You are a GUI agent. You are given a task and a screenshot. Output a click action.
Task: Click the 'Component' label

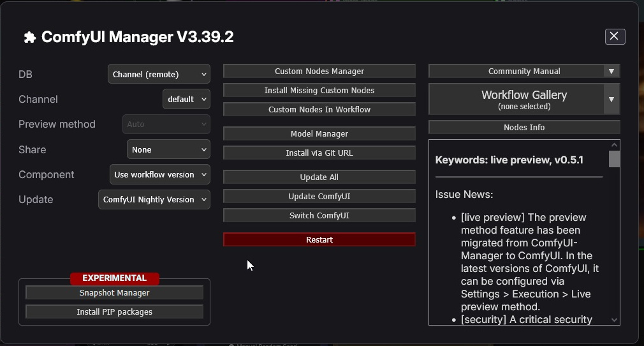pos(46,174)
